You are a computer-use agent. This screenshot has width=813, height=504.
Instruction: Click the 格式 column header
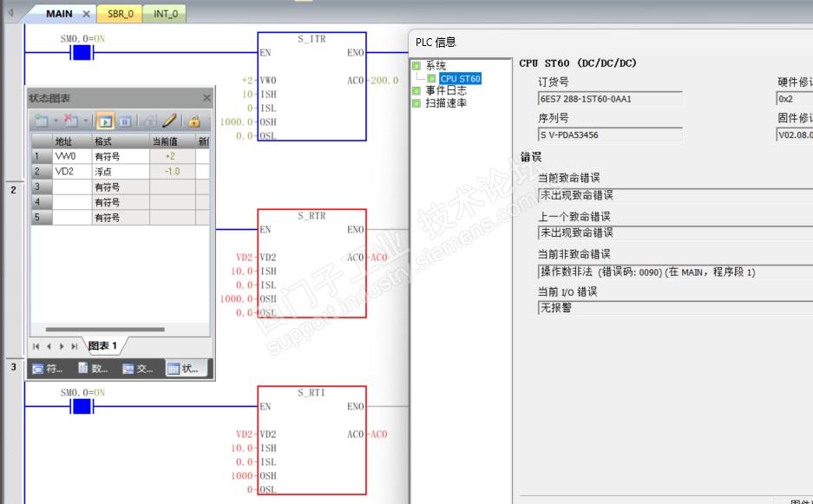[121, 141]
